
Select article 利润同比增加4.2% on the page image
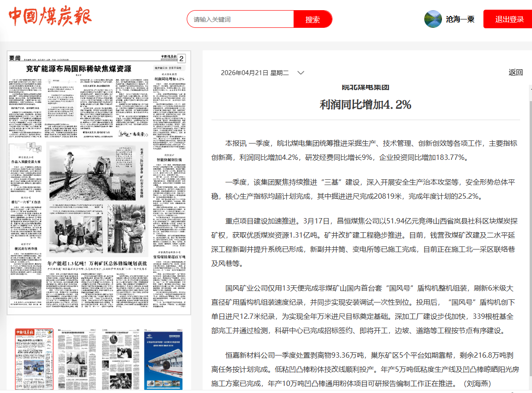pyautogui.click(x=170, y=79)
